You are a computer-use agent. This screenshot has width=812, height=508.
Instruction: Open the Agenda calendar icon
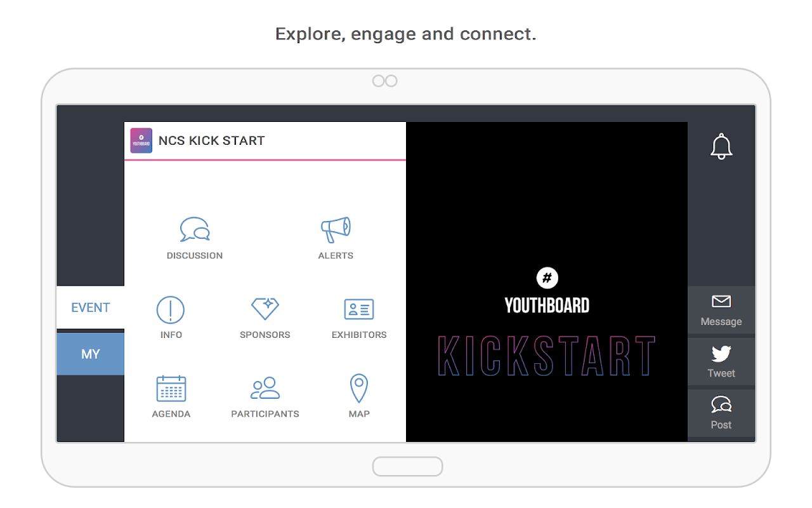[171, 389]
